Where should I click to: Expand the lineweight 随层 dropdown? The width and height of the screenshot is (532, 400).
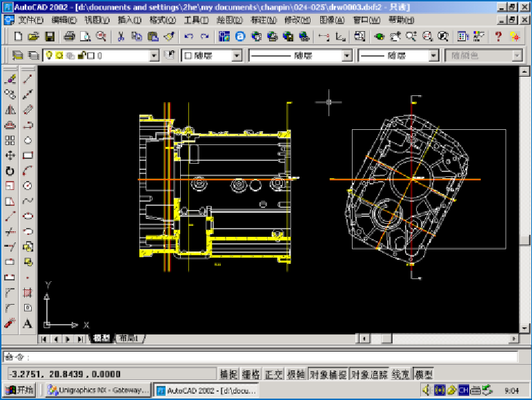[433, 56]
